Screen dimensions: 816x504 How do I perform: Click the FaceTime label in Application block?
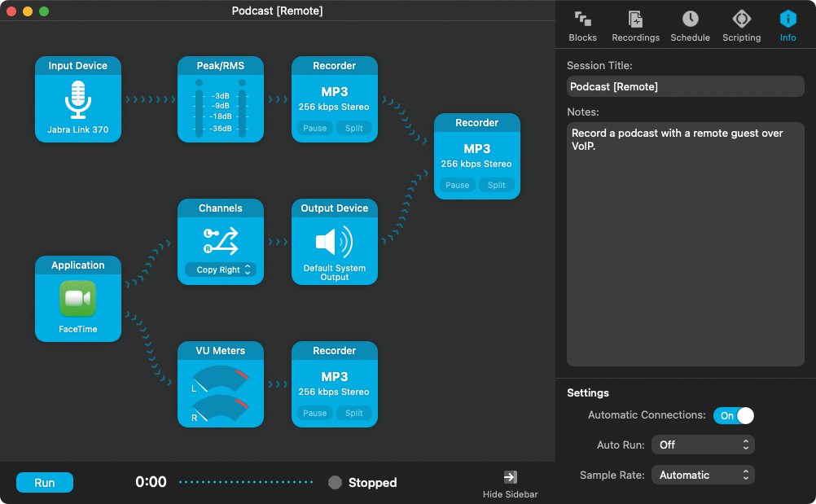tap(78, 329)
